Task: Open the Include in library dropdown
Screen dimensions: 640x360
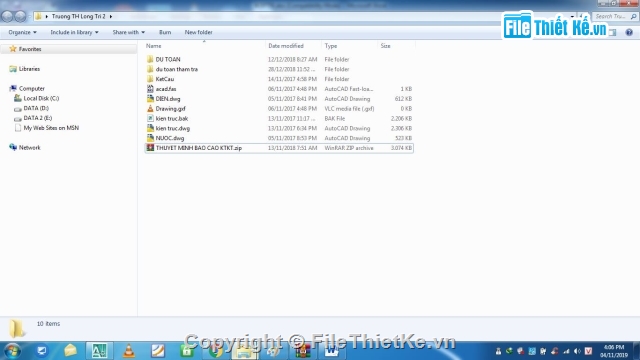Action: (x=74, y=32)
